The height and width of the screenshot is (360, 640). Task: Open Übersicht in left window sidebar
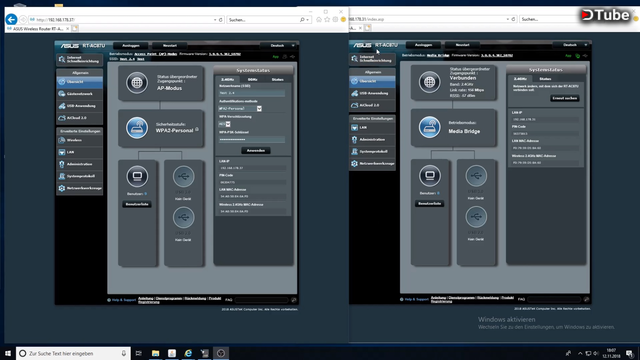click(80, 82)
